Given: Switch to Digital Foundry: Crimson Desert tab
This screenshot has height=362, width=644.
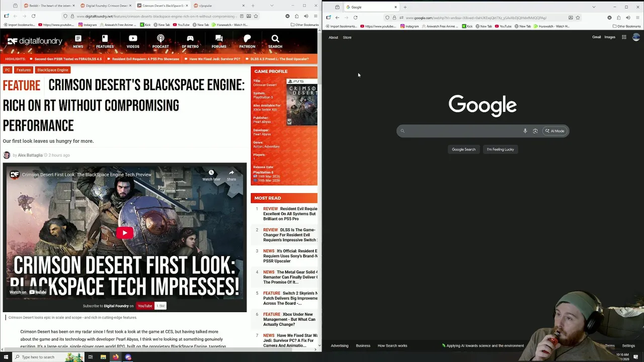Looking at the screenshot, I should [x=105, y=6].
